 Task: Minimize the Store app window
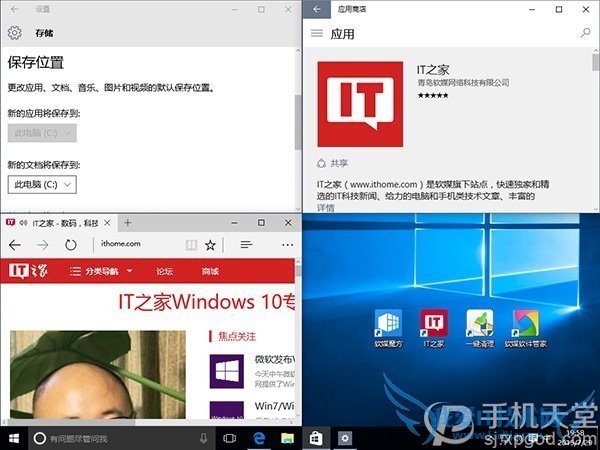[x=532, y=9]
